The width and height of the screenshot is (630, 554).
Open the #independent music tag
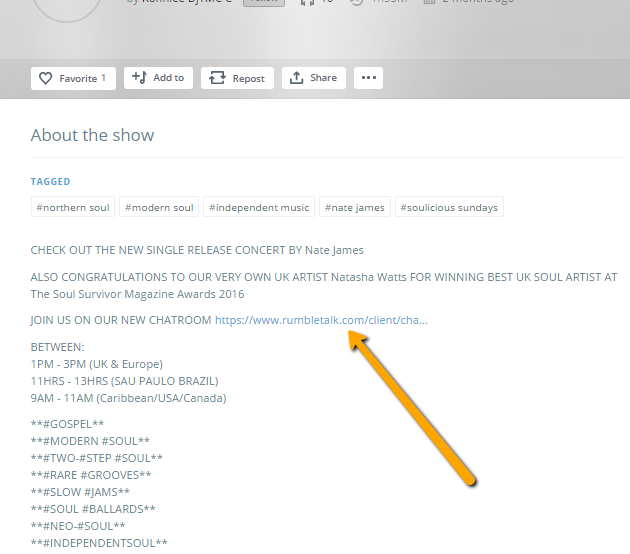coord(259,207)
